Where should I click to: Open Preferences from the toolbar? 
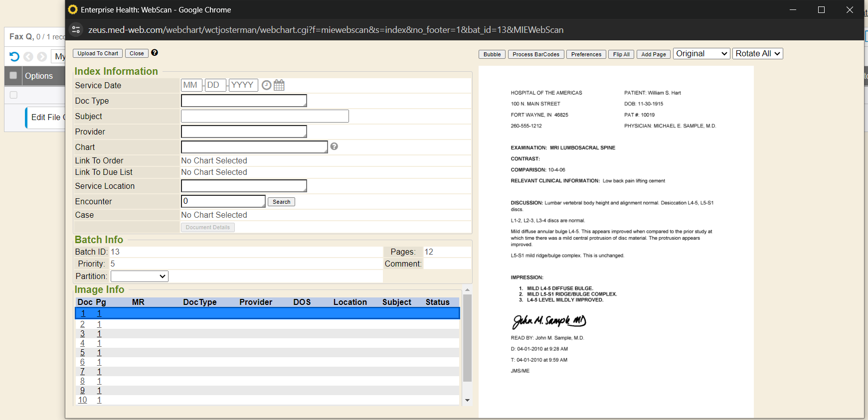click(x=586, y=54)
